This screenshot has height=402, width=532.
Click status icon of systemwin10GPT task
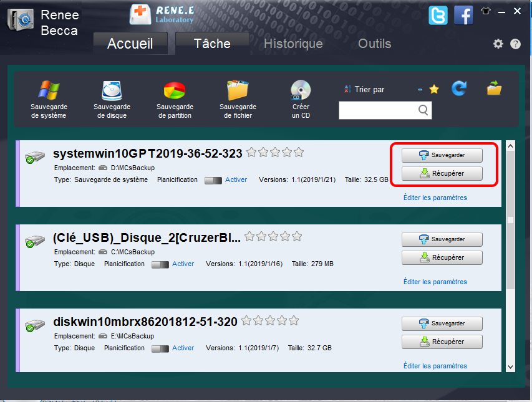tap(34, 157)
